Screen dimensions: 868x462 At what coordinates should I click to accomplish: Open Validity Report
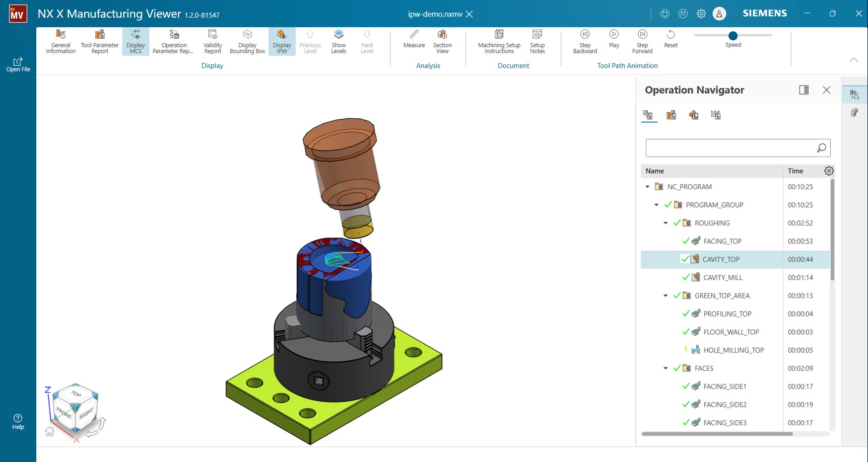[x=213, y=41]
